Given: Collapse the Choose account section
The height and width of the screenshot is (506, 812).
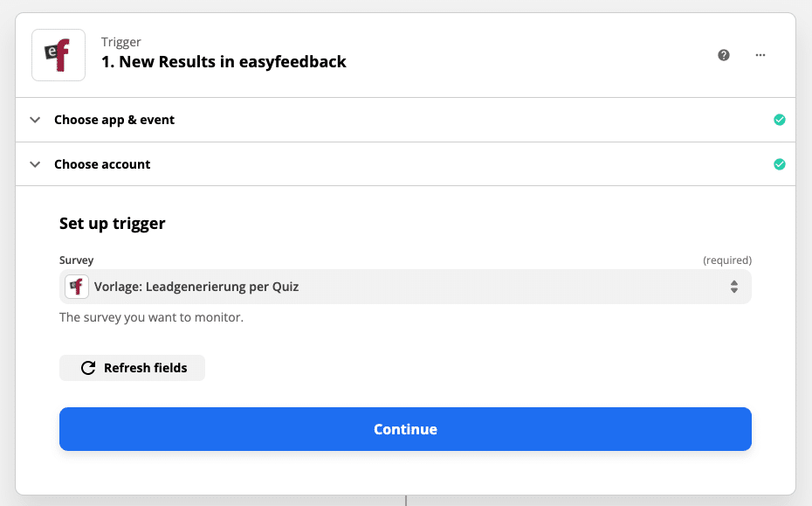Looking at the screenshot, I should pos(34,164).
